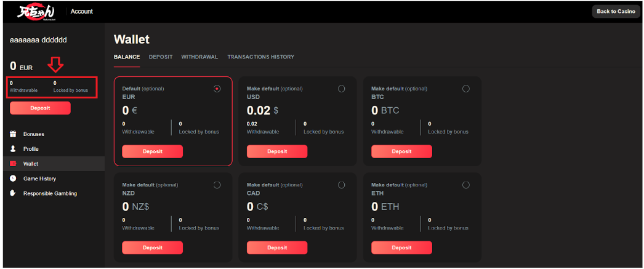Click Deposit on the ETH card
Image resolution: width=644 pixels, height=269 pixels.
click(x=401, y=247)
